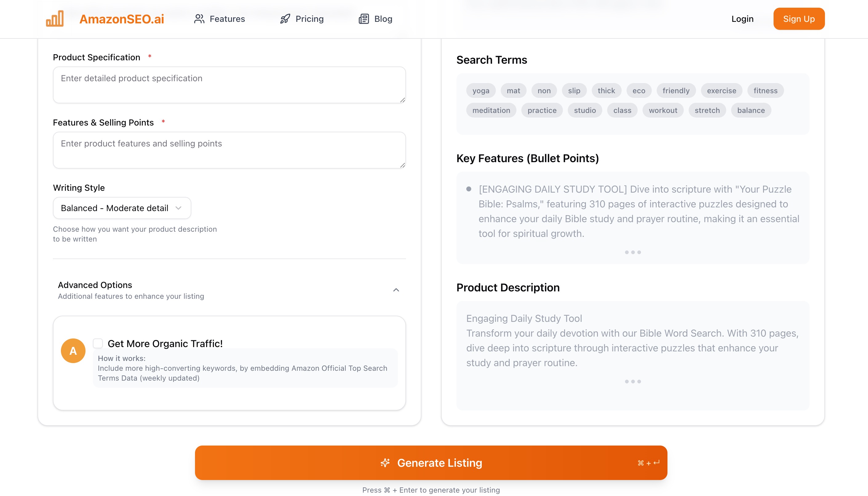Click the Login link
The height and width of the screenshot is (496, 868).
pos(742,19)
